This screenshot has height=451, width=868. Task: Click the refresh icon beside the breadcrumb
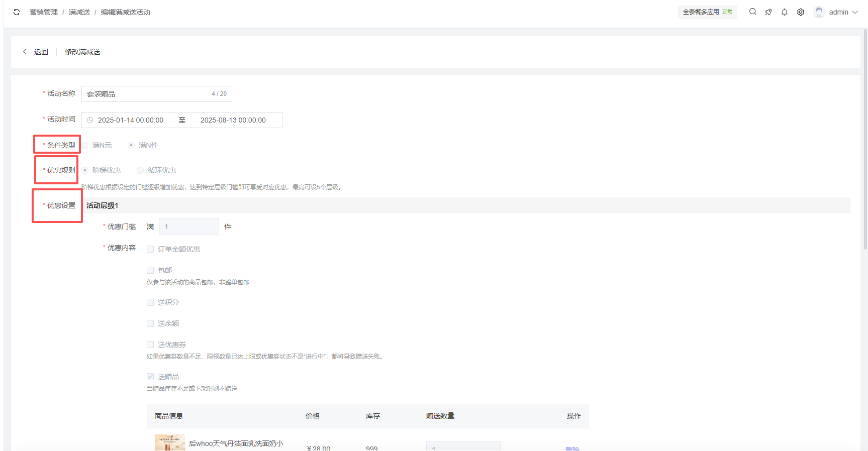pos(17,12)
